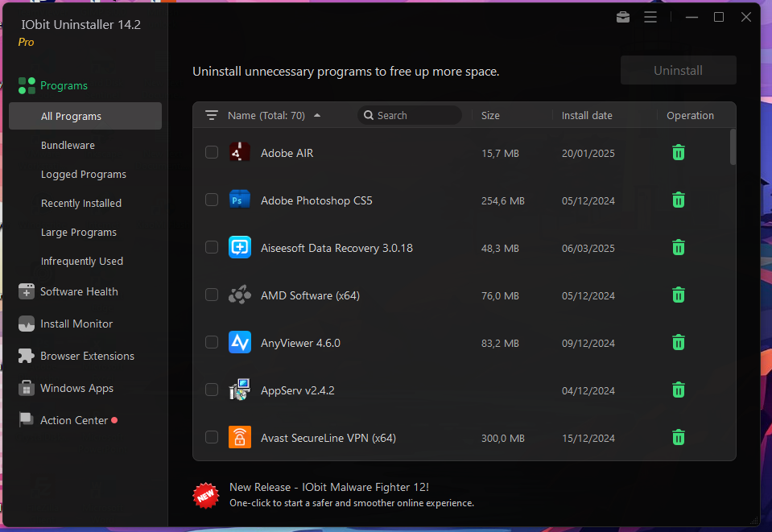The height and width of the screenshot is (532, 772).
Task: Check the Adobe AIR checkbox
Action: (x=212, y=152)
